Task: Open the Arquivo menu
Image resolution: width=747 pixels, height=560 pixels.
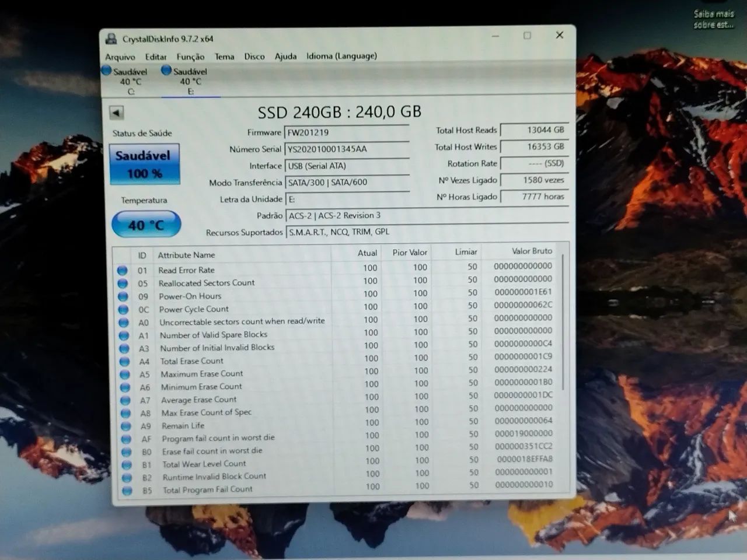Action: [120, 57]
